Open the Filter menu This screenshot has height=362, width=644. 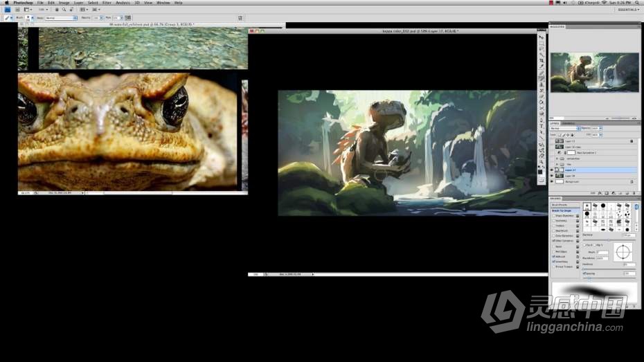coord(107,3)
